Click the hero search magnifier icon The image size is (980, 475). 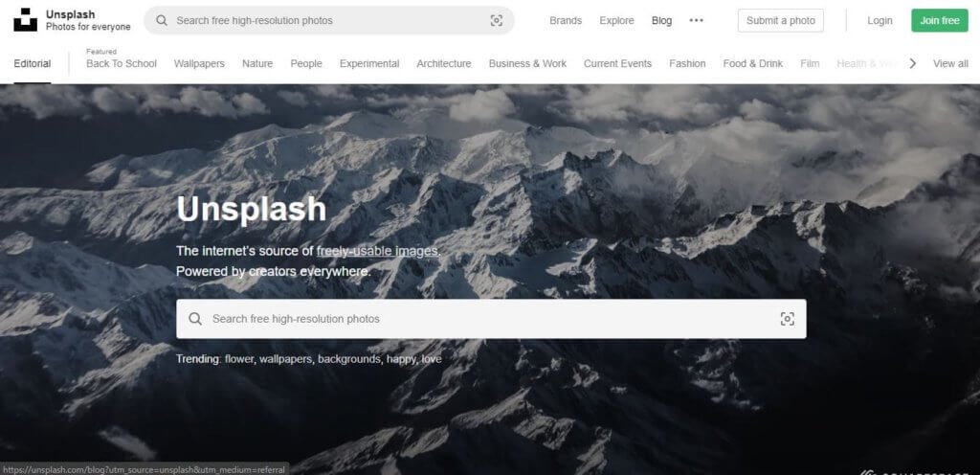point(195,319)
